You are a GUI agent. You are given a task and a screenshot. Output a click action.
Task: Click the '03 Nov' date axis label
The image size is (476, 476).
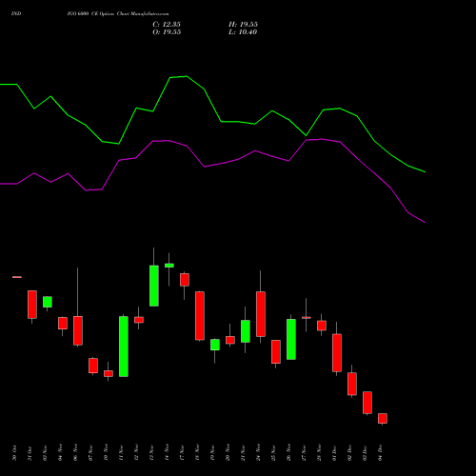pyautogui.click(x=45, y=453)
